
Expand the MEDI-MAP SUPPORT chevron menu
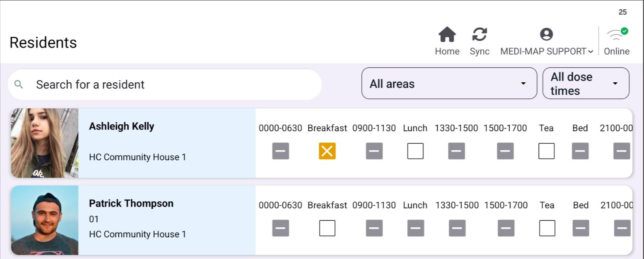[590, 52]
